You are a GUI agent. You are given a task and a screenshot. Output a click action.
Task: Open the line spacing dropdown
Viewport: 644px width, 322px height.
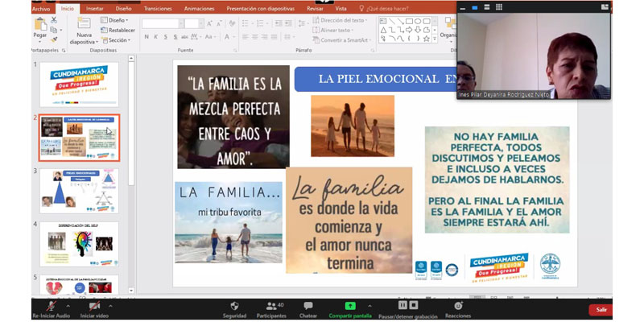point(303,23)
